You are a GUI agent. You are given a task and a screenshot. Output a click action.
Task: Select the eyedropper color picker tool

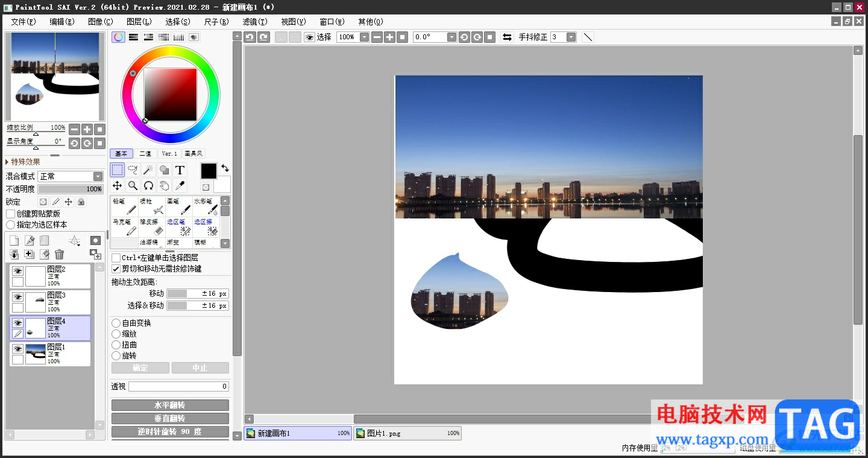pyautogui.click(x=180, y=185)
